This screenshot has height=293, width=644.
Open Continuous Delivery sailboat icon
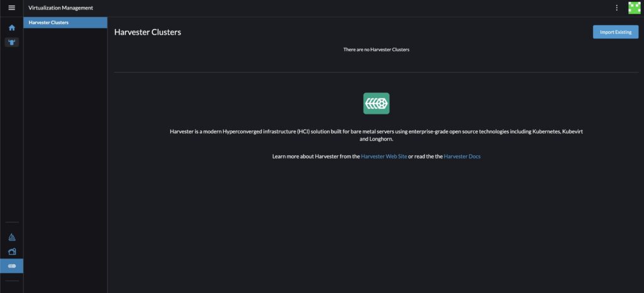(11, 237)
